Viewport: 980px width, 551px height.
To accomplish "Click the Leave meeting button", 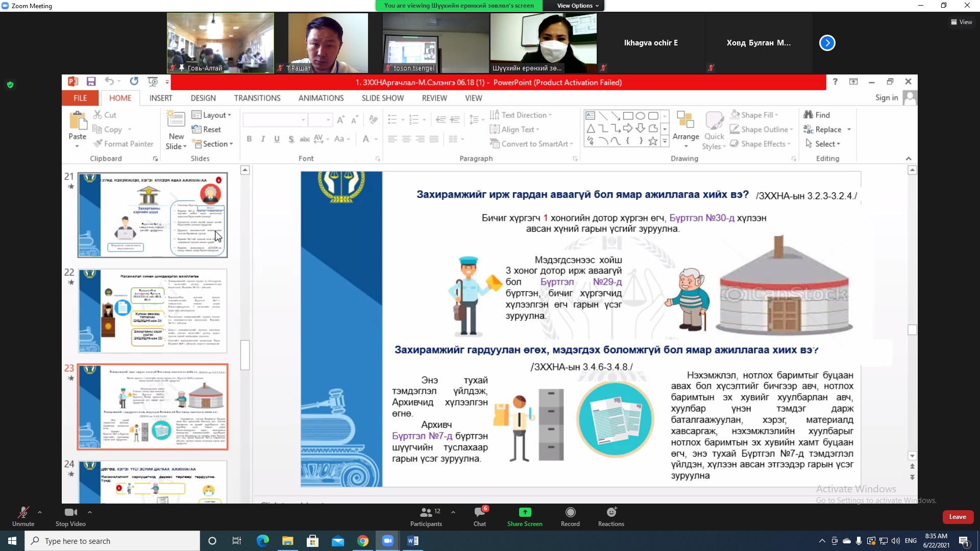I will (x=958, y=517).
